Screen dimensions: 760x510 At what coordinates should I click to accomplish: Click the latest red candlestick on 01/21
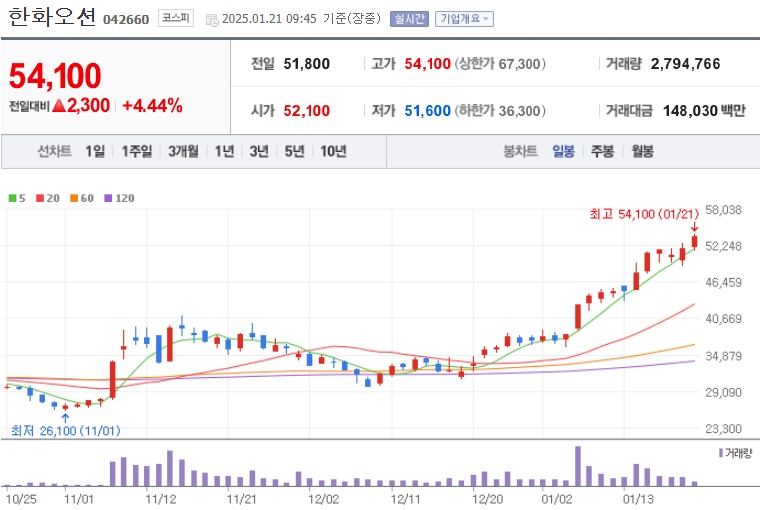[695, 241]
